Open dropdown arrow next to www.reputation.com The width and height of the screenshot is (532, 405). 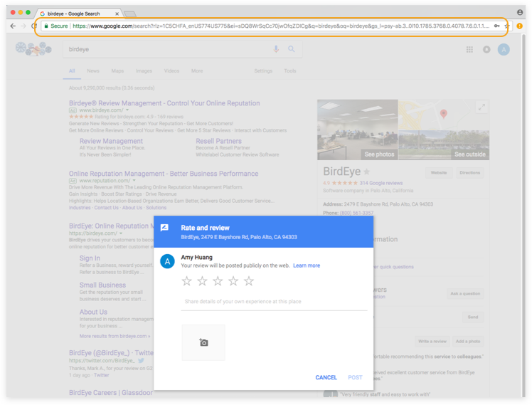pos(134,181)
